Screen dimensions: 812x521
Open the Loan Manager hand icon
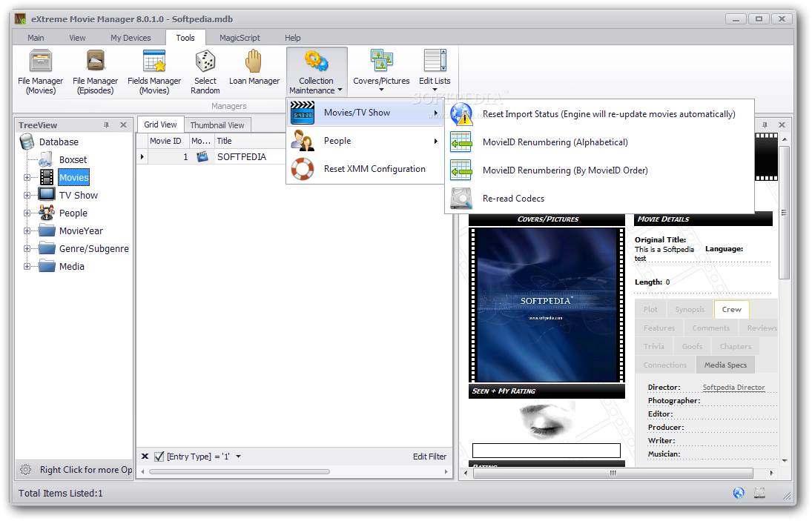pyautogui.click(x=254, y=61)
